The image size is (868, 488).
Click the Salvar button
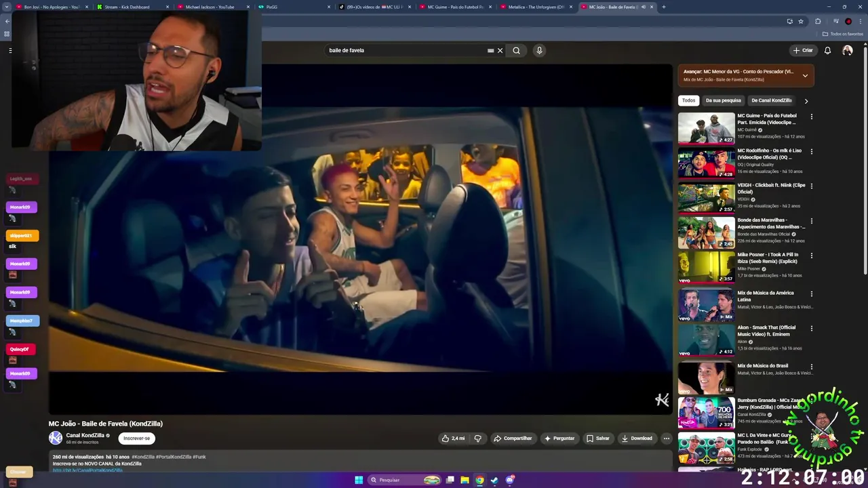598,439
